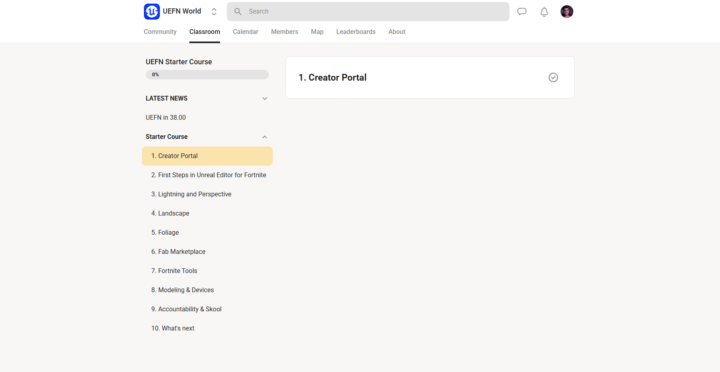
Task: Click the UEFN World logo icon
Action: [152, 11]
